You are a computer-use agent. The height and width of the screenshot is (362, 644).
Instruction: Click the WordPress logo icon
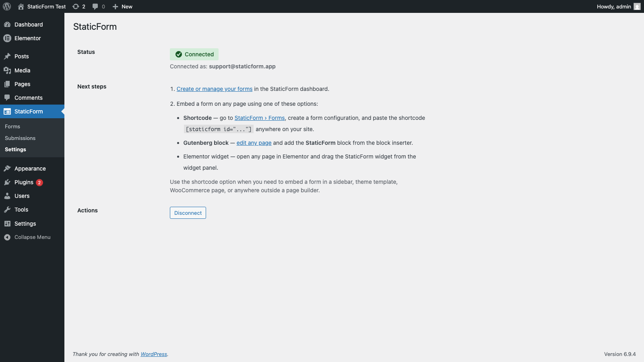(7, 6)
